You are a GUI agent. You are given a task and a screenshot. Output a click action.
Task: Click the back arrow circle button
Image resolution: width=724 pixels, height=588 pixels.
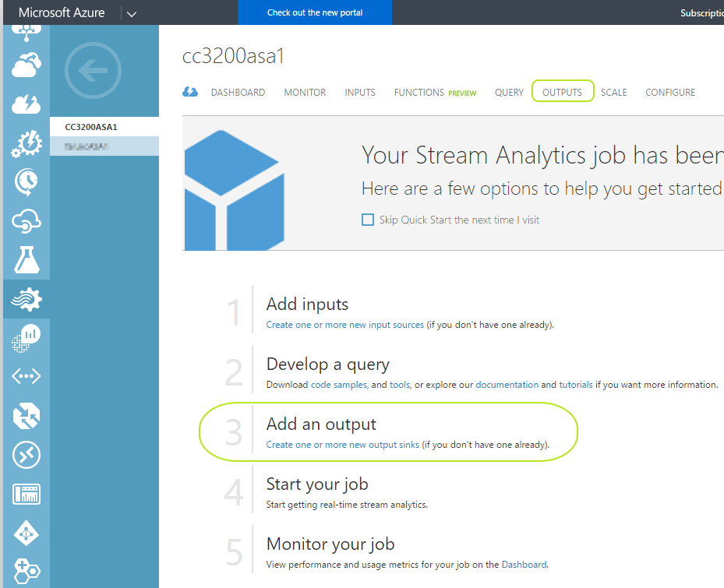(x=94, y=71)
